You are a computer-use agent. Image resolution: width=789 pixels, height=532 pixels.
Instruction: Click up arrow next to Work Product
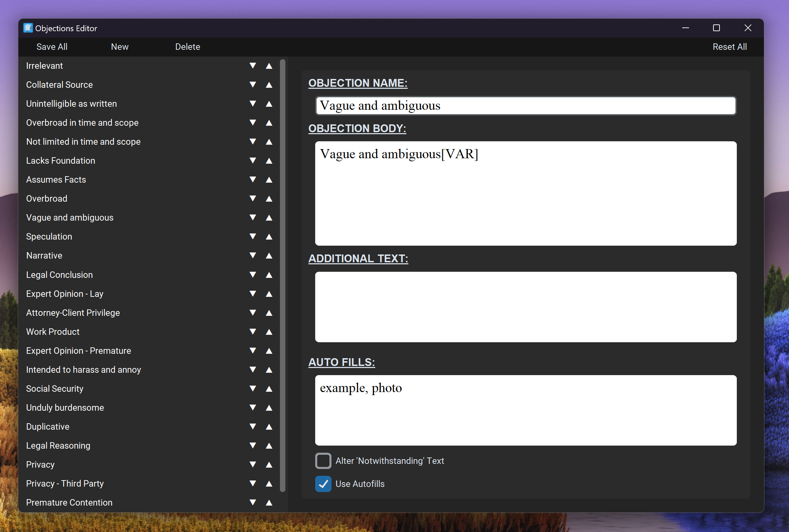point(269,332)
